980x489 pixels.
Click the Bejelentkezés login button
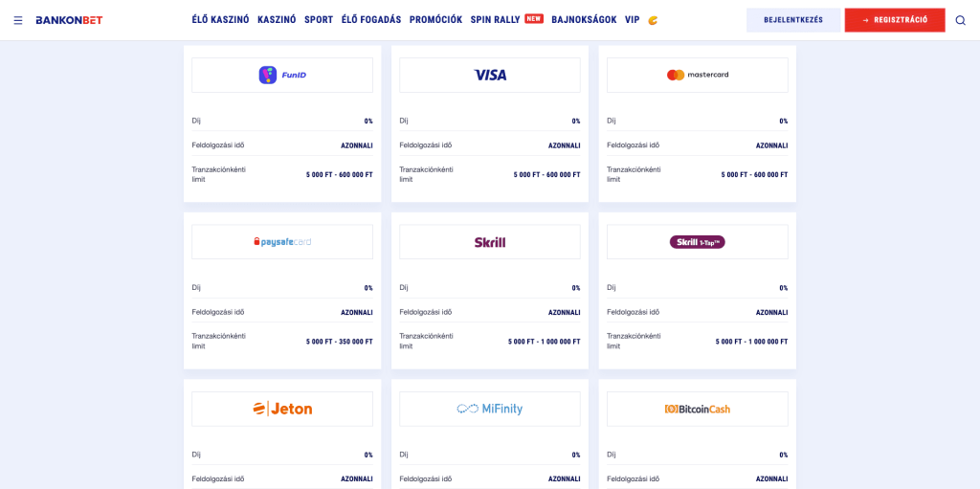793,20
